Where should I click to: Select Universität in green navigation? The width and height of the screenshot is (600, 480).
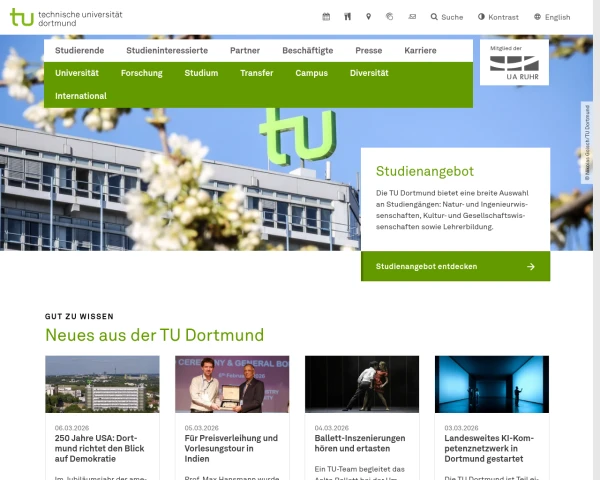(x=77, y=73)
